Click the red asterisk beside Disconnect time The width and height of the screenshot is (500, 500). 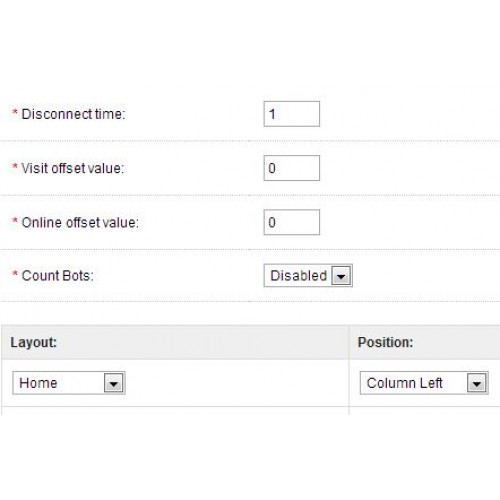(15, 112)
